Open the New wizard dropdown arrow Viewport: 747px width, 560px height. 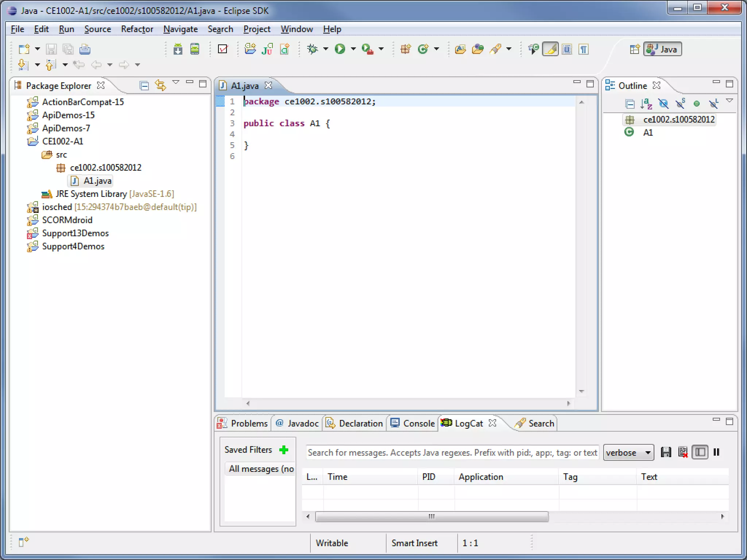coord(37,49)
